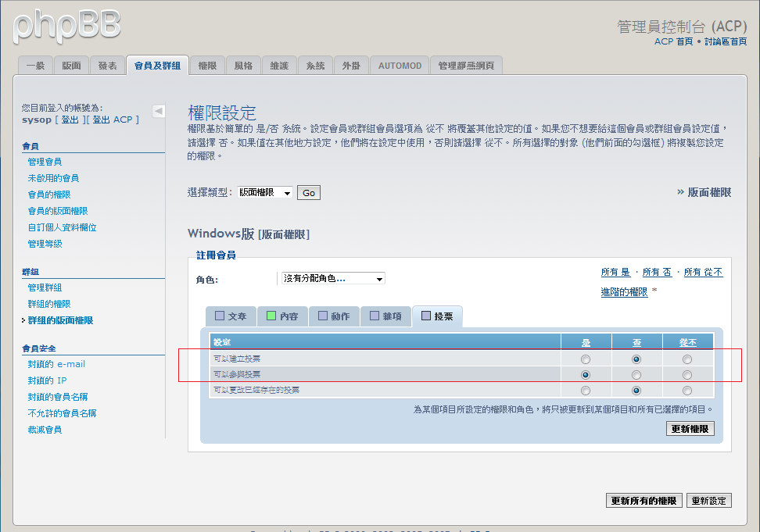
Task: Collapse the sidebar with the arrow icon
Action: [x=159, y=111]
